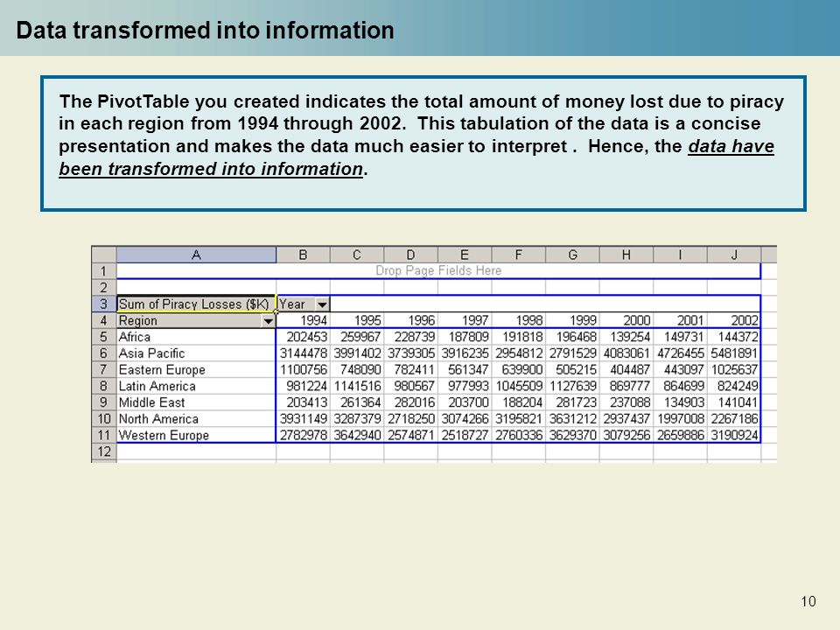Click the 1994 year column label

(x=304, y=321)
